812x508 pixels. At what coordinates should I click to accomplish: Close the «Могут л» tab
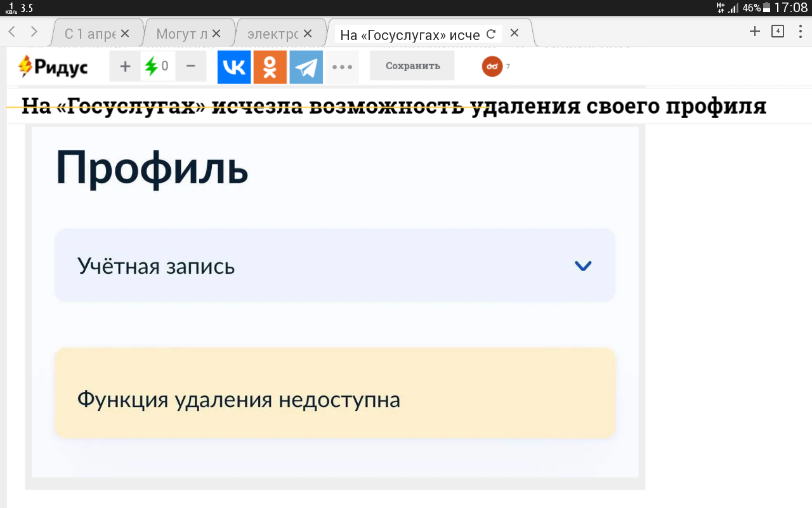(216, 33)
